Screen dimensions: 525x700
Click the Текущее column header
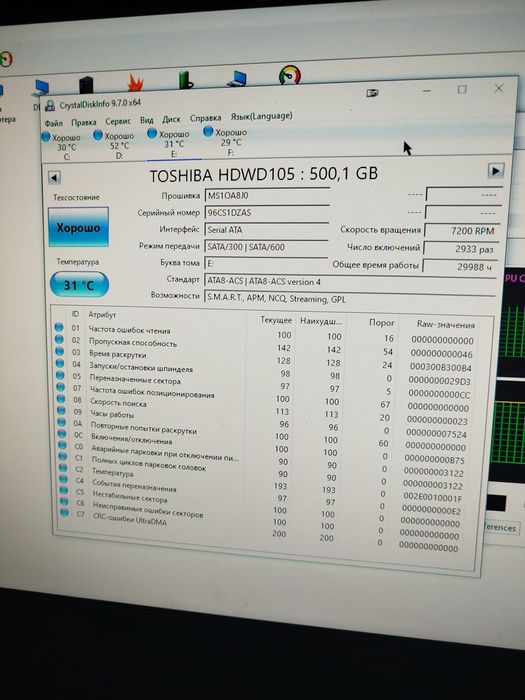[x=276, y=320]
